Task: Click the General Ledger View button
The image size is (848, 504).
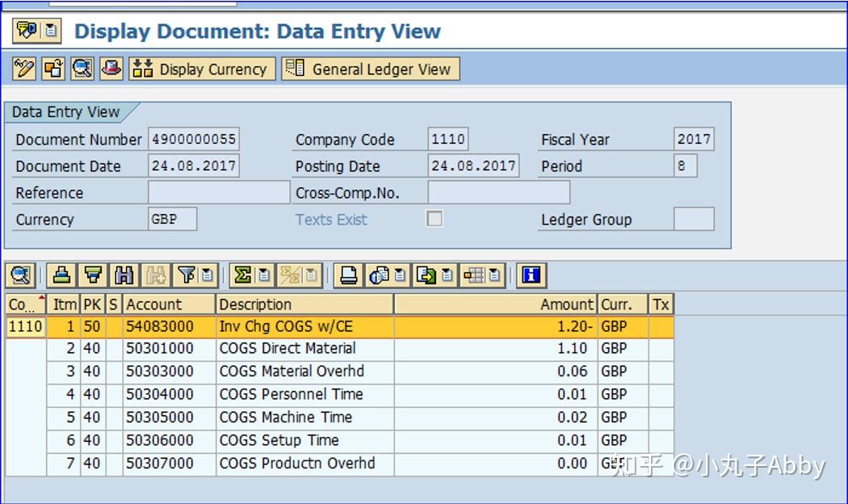Action: pyautogui.click(x=371, y=69)
